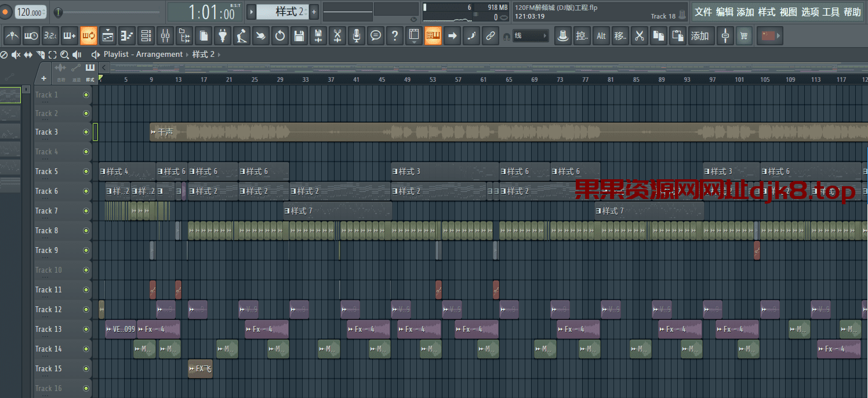Click the plus button beside pattern selector
Viewport: 868px width, 398px height.
click(314, 12)
